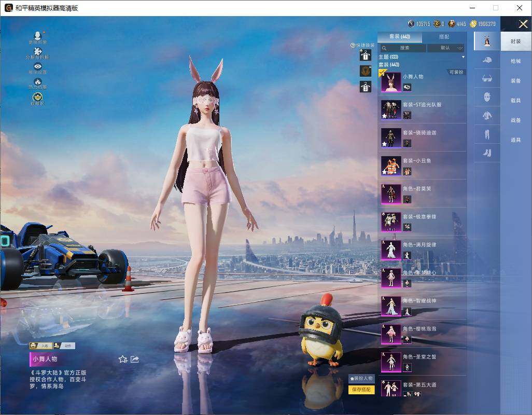Open the 时装 fashion menu

[516, 41]
